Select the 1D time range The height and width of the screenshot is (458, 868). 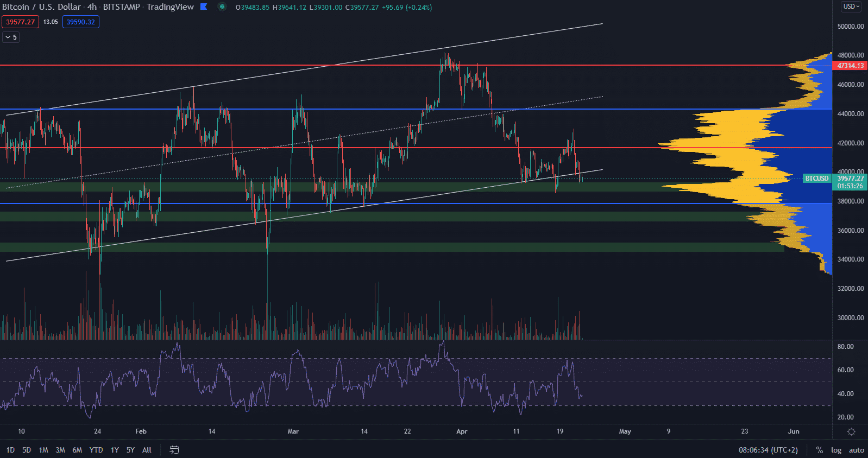click(10, 450)
